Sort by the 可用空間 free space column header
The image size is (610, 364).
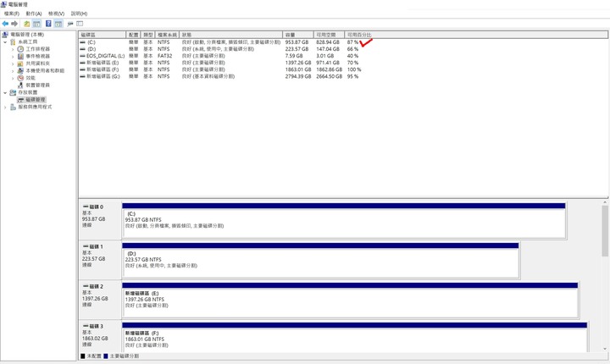[x=329, y=35]
